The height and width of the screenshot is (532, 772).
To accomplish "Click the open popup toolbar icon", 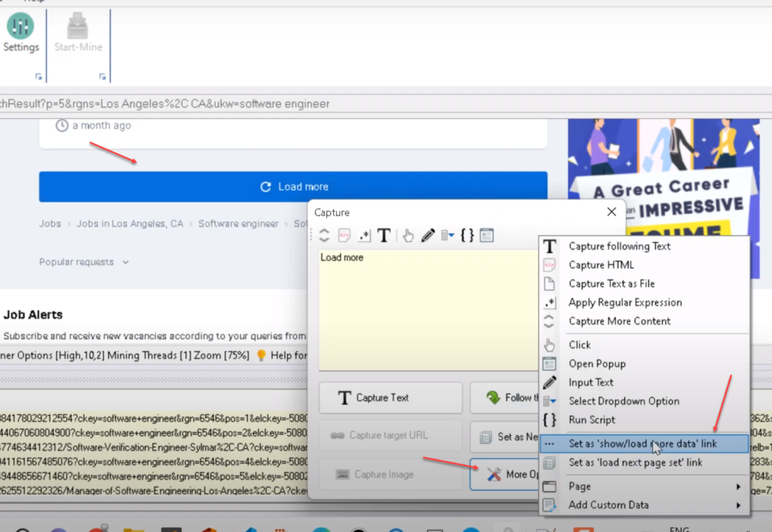I will coord(486,236).
